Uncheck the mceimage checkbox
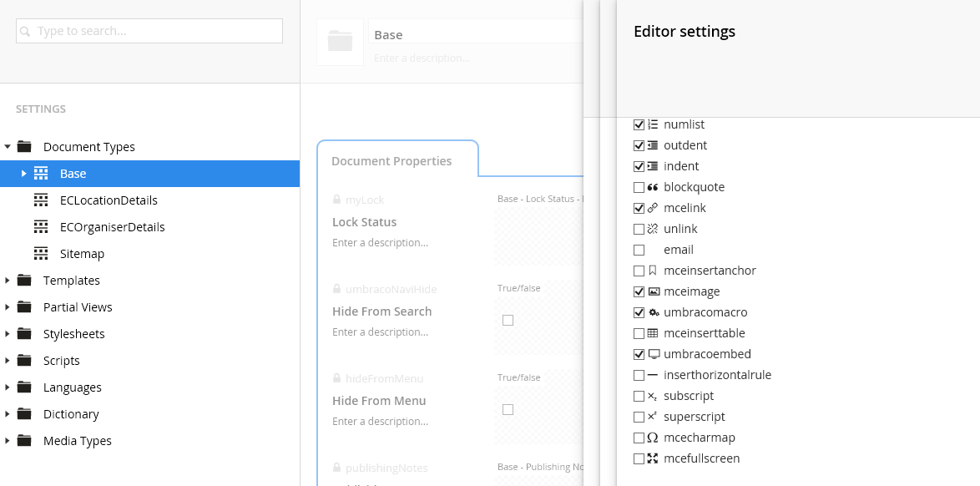Screen dimensions: 980x486 click(639, 291)
